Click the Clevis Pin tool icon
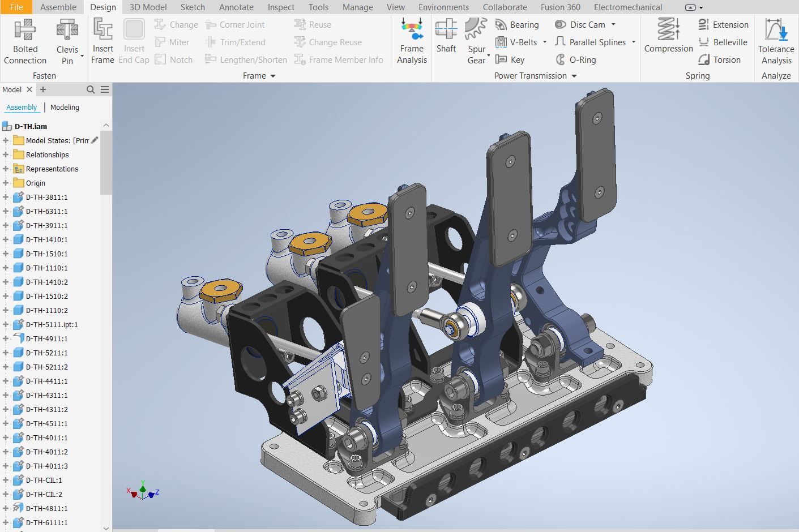This screenshot has width=799, height=532. [x=67, y=31]
